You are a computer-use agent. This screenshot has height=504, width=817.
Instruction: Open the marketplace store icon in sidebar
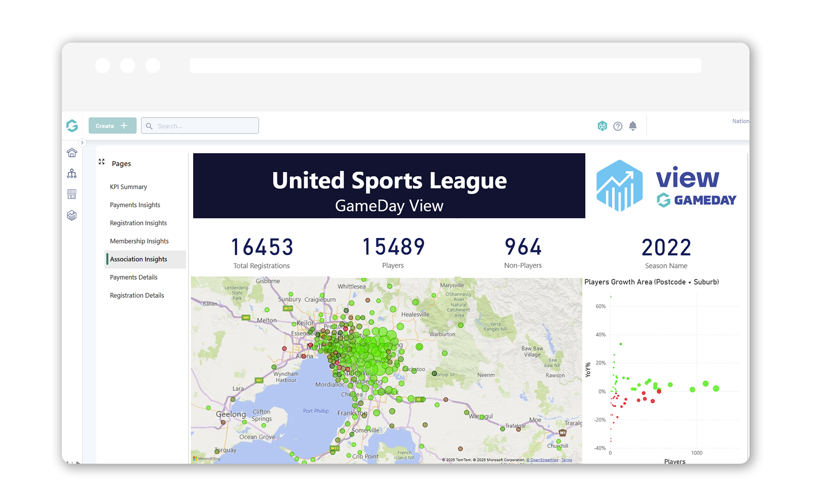click(x=72, y=194)
